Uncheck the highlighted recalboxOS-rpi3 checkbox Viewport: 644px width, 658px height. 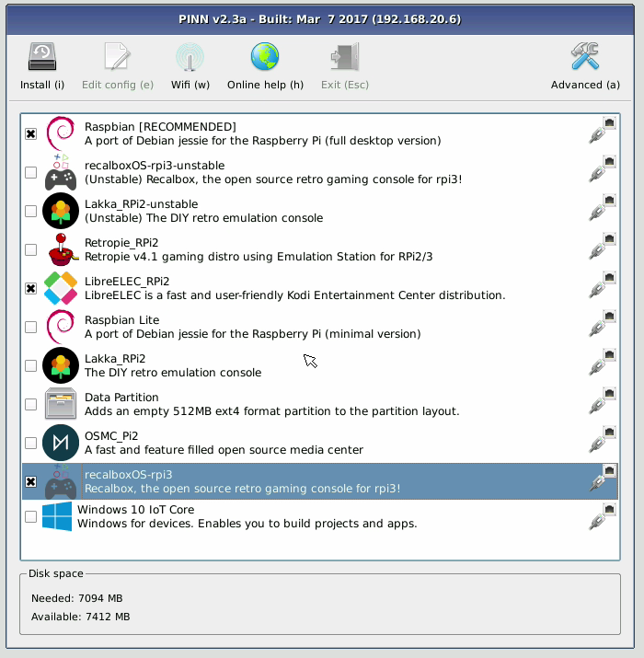pos(30,481)
